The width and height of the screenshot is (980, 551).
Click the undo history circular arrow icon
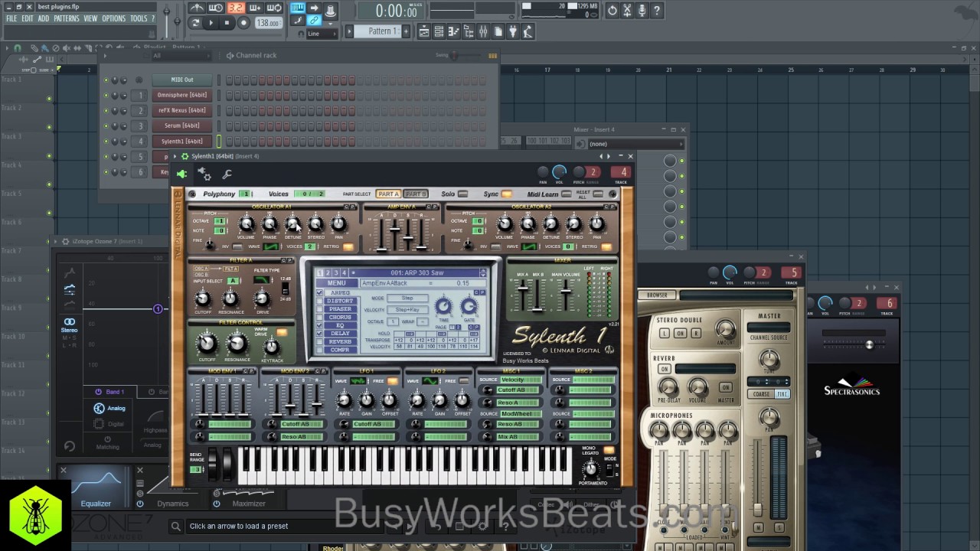612,11
